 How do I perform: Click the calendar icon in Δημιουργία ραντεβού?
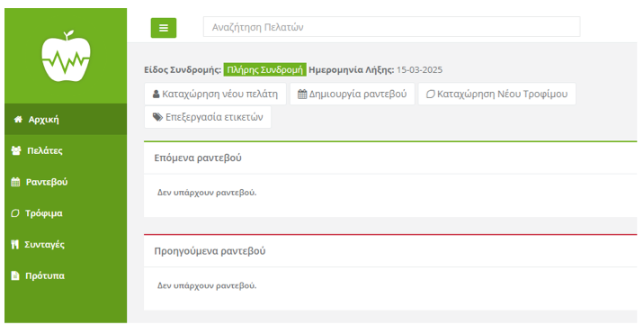pyautogui.click(x=302, y=95)
